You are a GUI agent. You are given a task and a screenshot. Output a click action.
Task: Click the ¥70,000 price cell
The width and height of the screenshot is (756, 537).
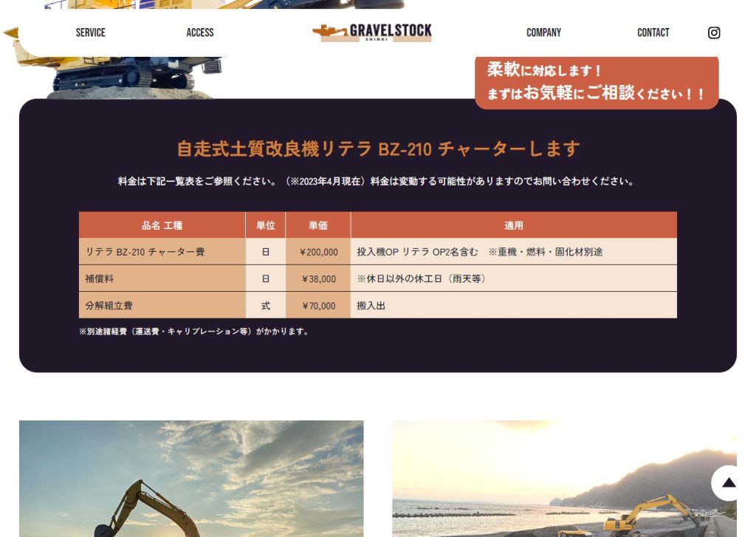pyautogui.click(x=318, y=305)
